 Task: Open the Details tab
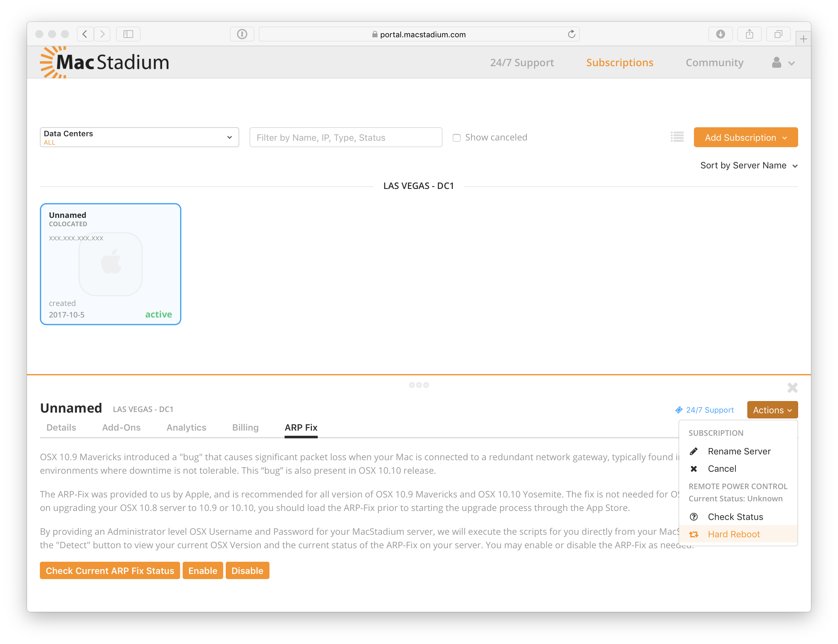click(x=61, y=427)
